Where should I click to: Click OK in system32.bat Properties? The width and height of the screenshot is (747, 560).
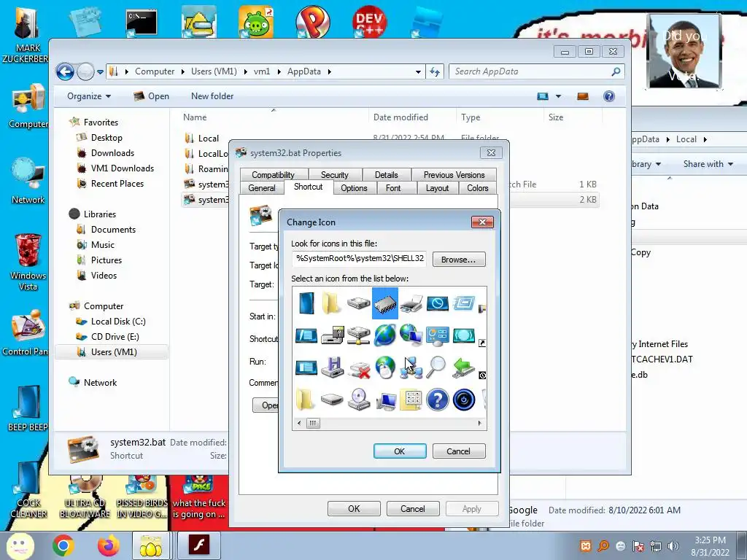point(354,508)
